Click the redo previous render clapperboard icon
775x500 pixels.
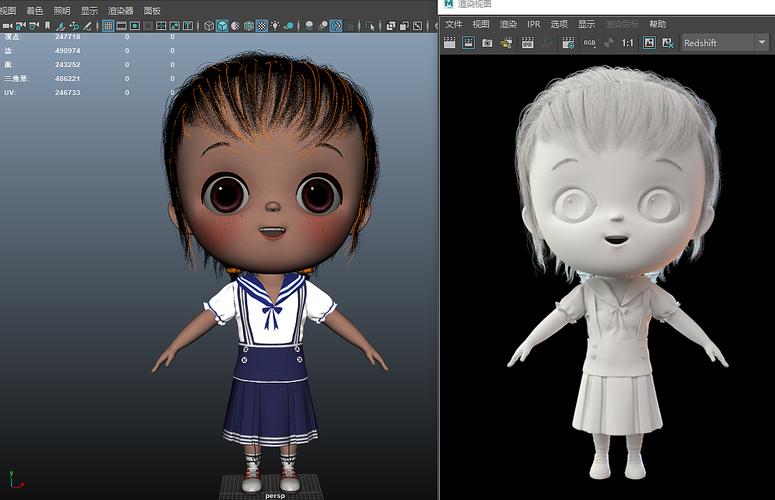click(x=450, y=43)
